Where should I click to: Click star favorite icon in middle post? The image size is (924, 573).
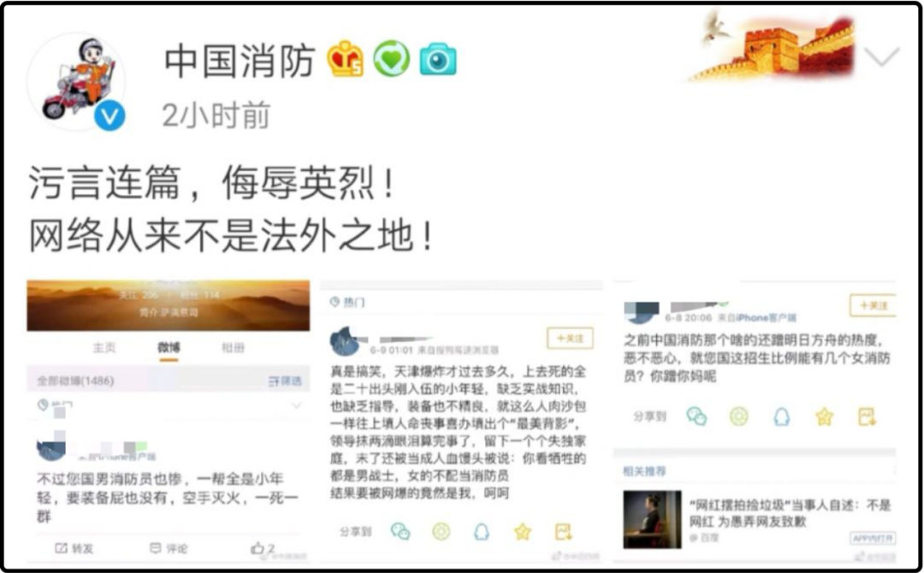coord(523,532)
